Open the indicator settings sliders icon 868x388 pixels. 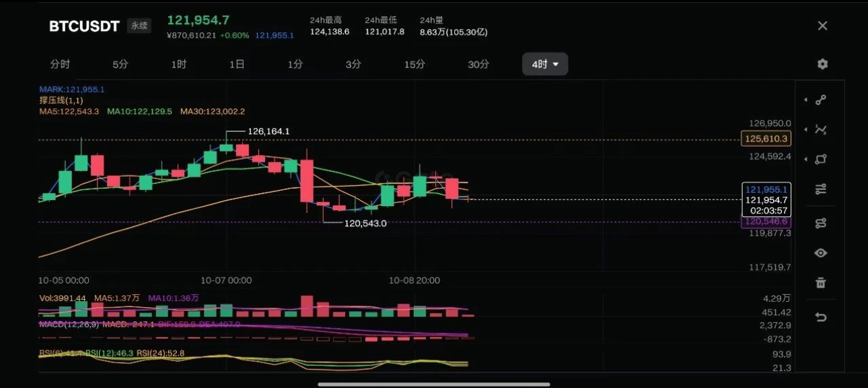[x=821, y=189]
